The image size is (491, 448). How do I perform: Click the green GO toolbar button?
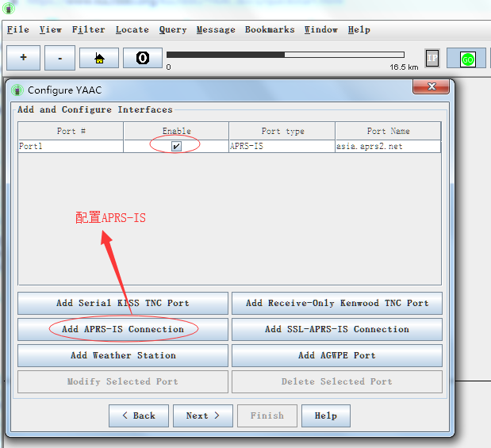point(466,59)
